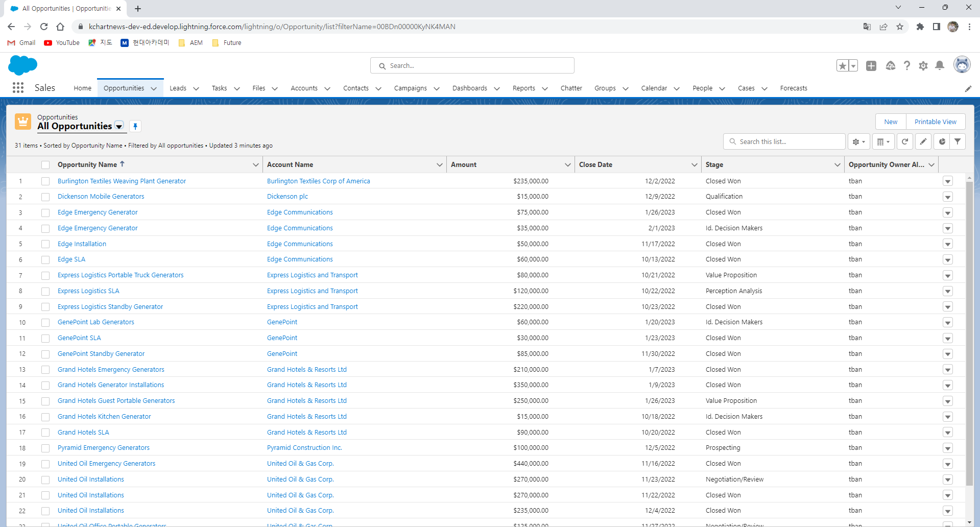Image resolution: width=980 pixels, height=527 pixels.
Task: Open Setup gear icon in header
Action: (923, 65)
